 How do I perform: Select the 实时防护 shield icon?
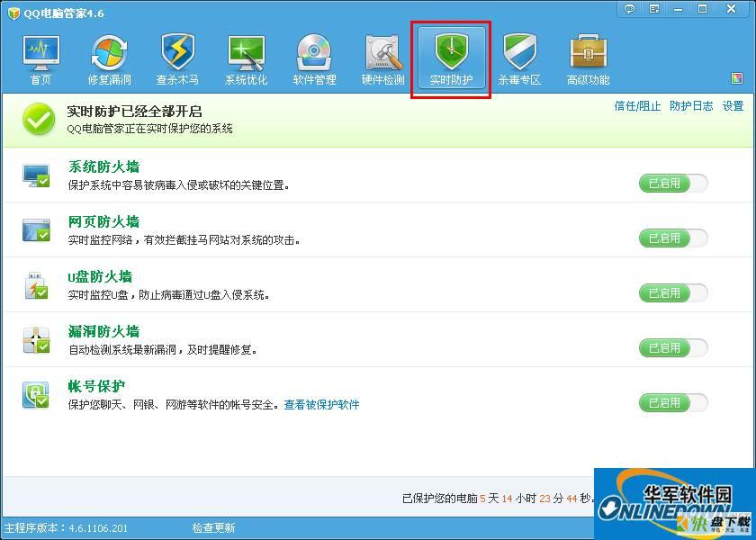coord(451,52)
